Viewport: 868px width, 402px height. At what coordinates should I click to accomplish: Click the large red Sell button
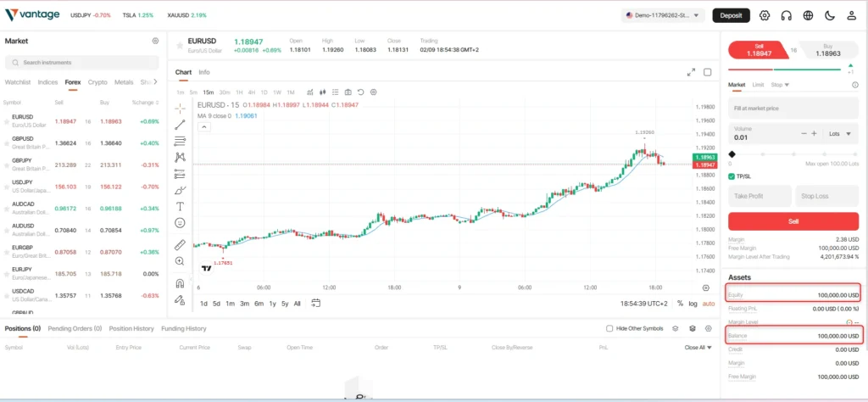click(x=793, y=221)
